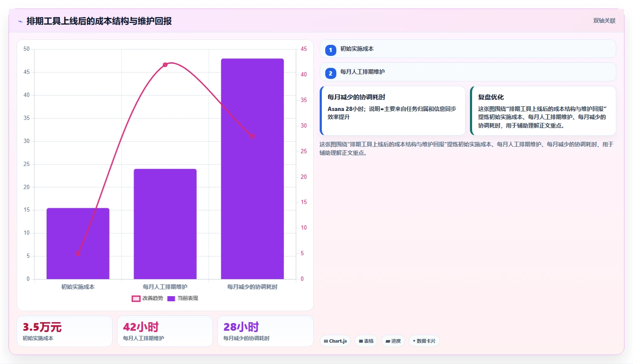The image size is (633, 364).
Task: Click the 进度 tag
Action: point(393,341)
